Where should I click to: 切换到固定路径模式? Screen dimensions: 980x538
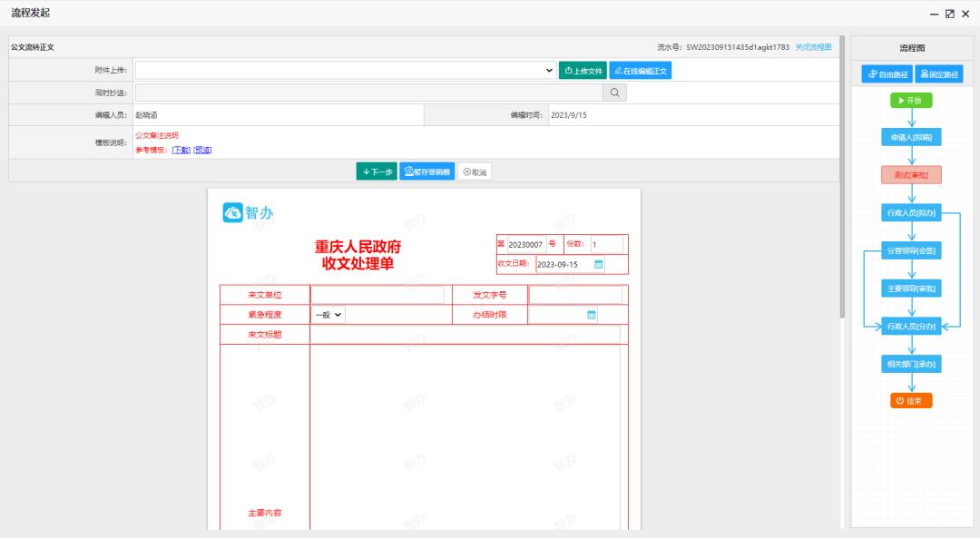pyautogui.click(x=936, y=73)
